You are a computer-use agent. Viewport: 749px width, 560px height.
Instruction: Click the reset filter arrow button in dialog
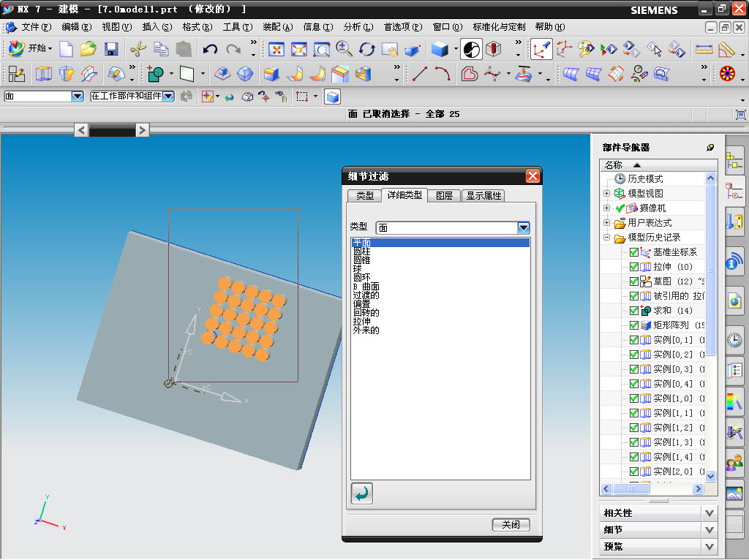point(361,493)
